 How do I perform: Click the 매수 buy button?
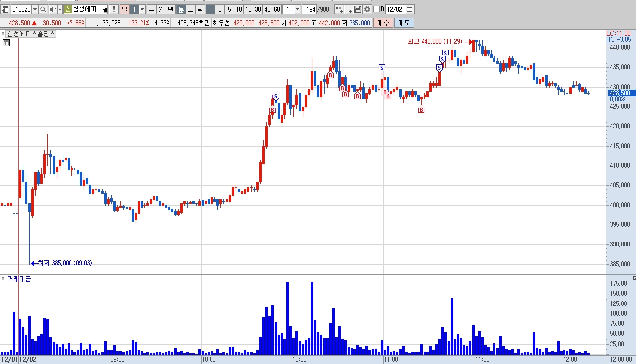coord(383,23)
